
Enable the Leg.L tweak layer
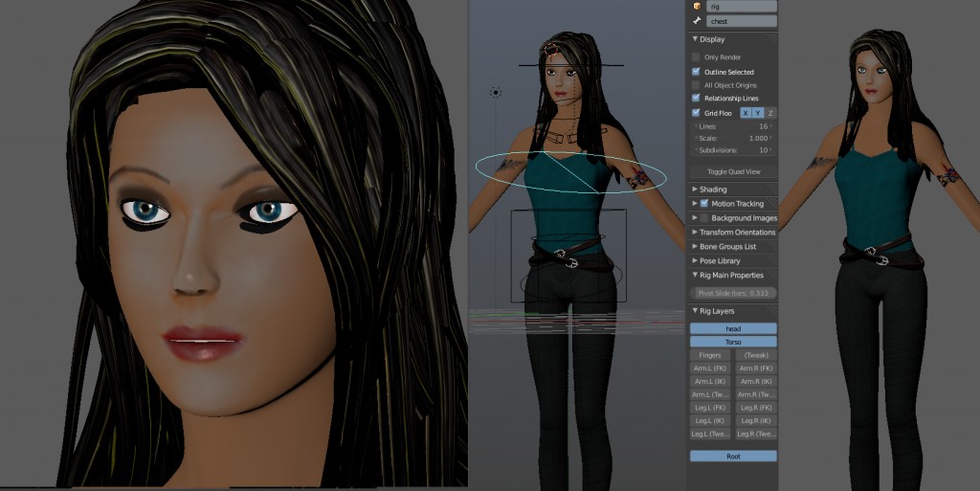click(x=710, y=434)
